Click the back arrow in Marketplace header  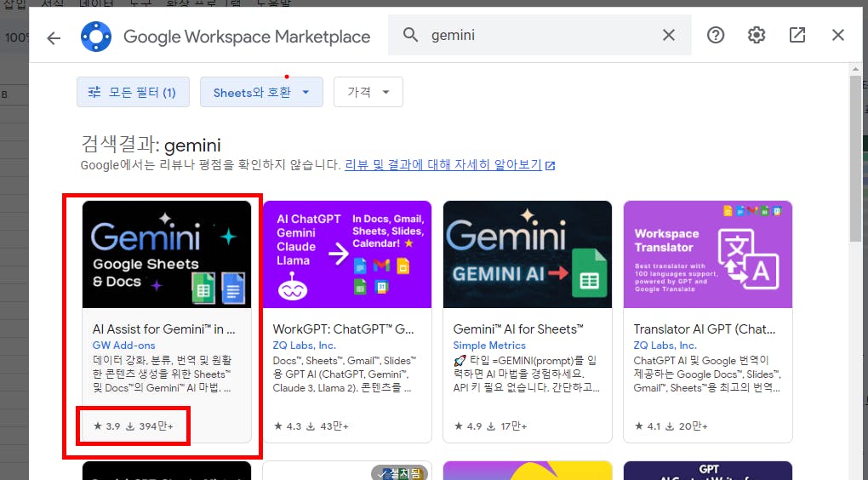54,37
